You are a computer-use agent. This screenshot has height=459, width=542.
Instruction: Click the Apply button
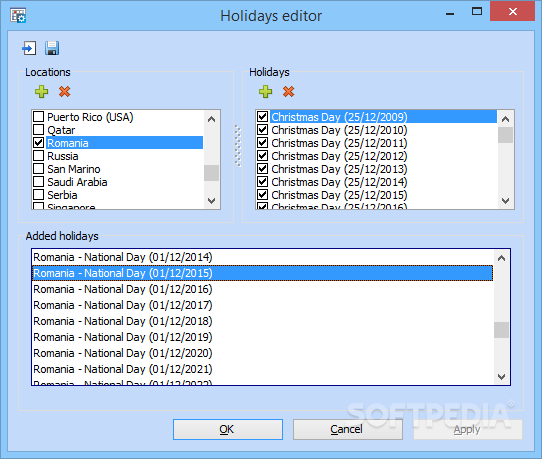tap(468, 429)
